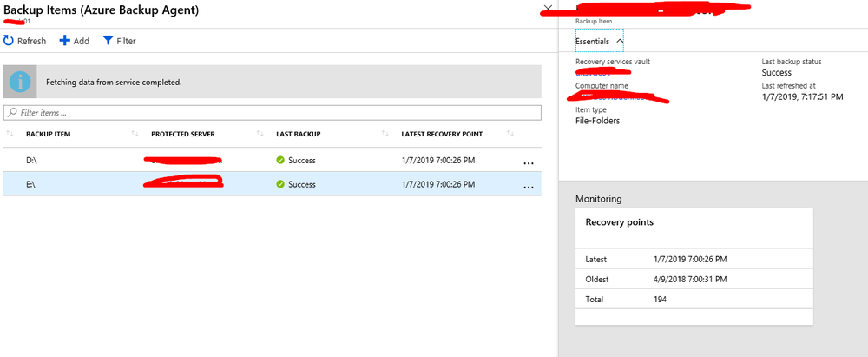The image size is (868, 357).
Task: Open the ellipsis menu for E:\ row
Action: coord(529,186)
